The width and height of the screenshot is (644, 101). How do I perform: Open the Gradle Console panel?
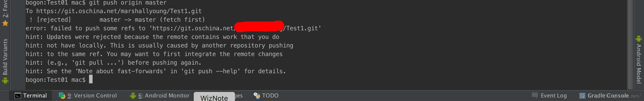coord(604,96)
